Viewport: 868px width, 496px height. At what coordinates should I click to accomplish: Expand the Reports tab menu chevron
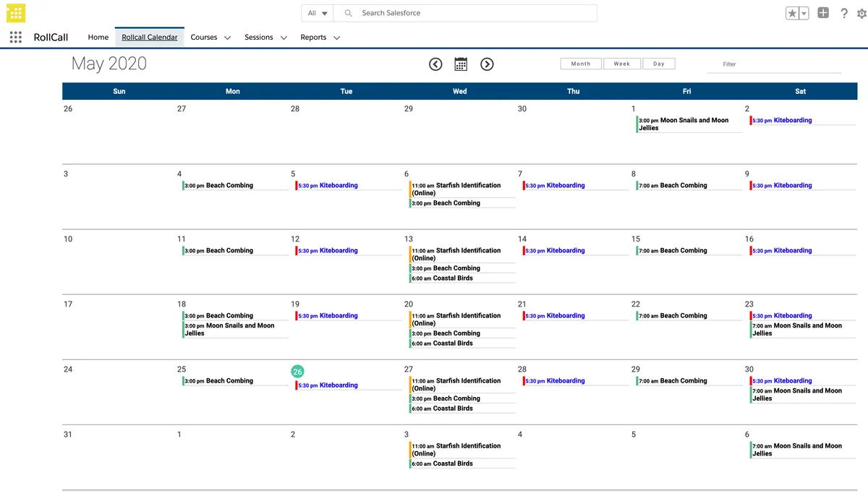[336, 38]
